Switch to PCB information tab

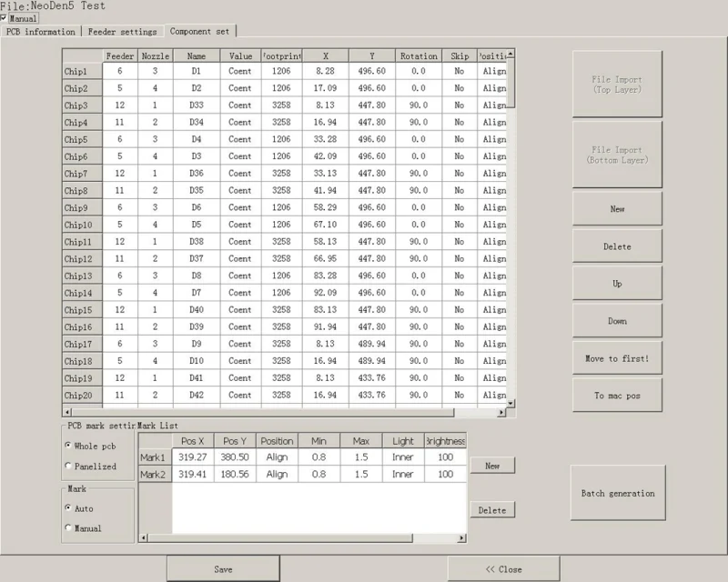41,32
